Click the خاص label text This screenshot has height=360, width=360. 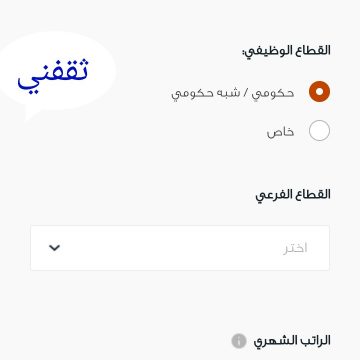280,132
